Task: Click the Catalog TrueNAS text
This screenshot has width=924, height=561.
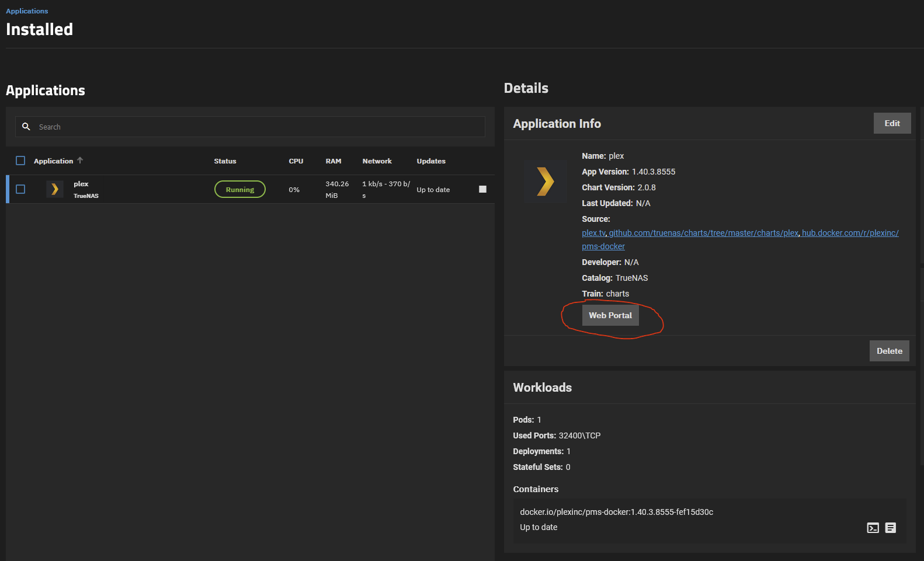Action: (x=615, y=278)
